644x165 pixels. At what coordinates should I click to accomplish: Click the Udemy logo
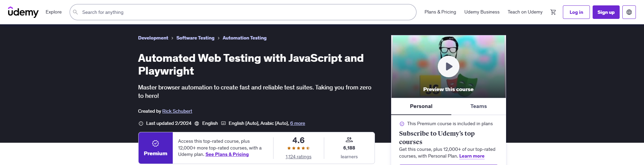click(x=23, y=12)
